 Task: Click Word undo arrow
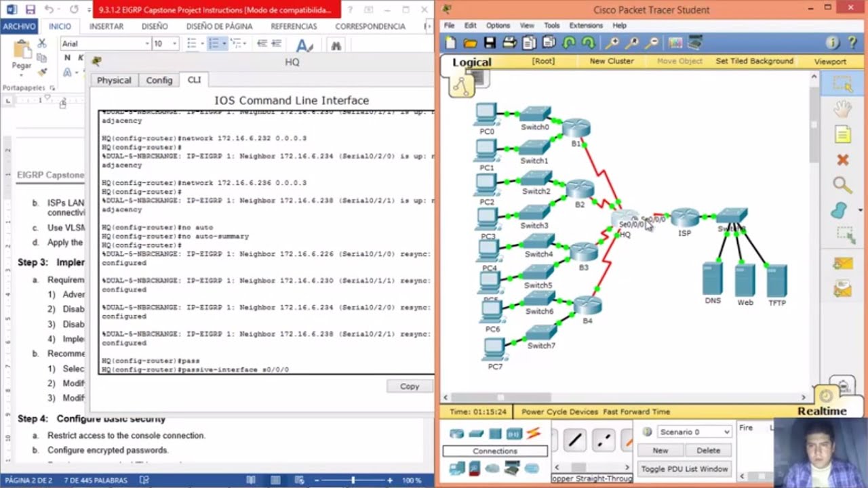(x=49, y=9)
